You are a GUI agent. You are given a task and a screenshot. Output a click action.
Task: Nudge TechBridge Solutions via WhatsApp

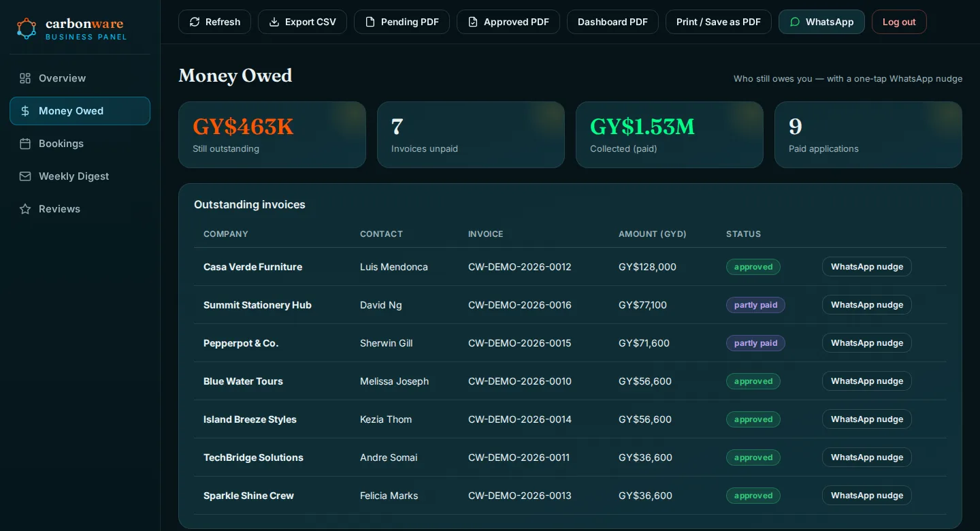pyautogui.click(x=867, y=457)
